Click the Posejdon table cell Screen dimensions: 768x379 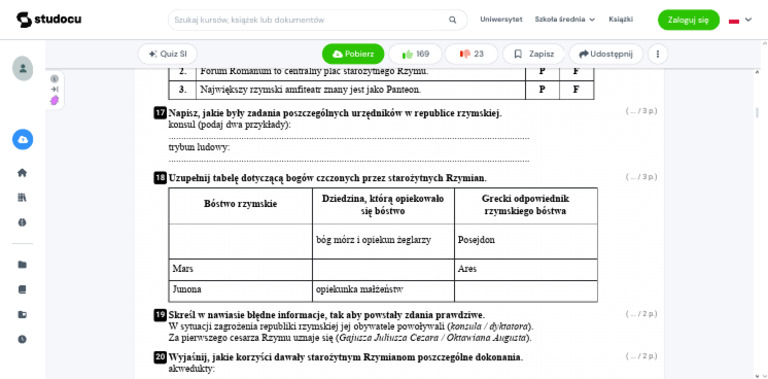click(526, 241)
